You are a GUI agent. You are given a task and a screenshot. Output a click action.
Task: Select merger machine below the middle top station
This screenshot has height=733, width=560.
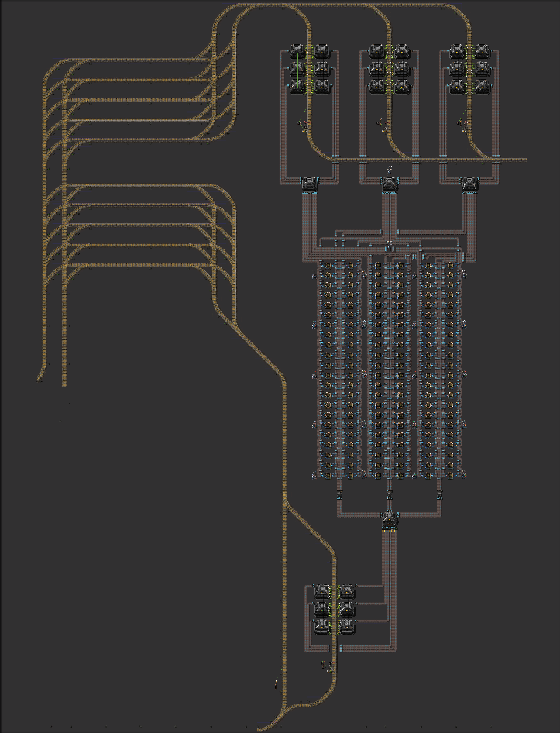(x=390, y=184)
